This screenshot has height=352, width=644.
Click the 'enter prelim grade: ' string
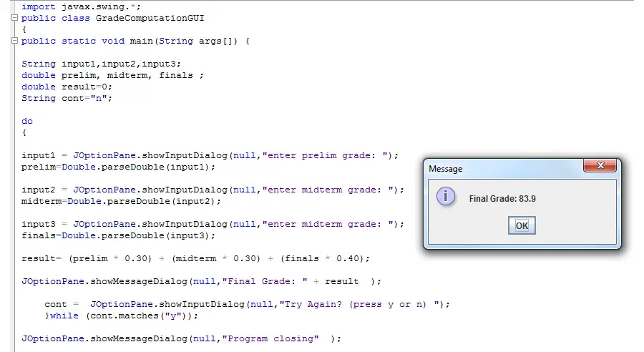(325, 156)
